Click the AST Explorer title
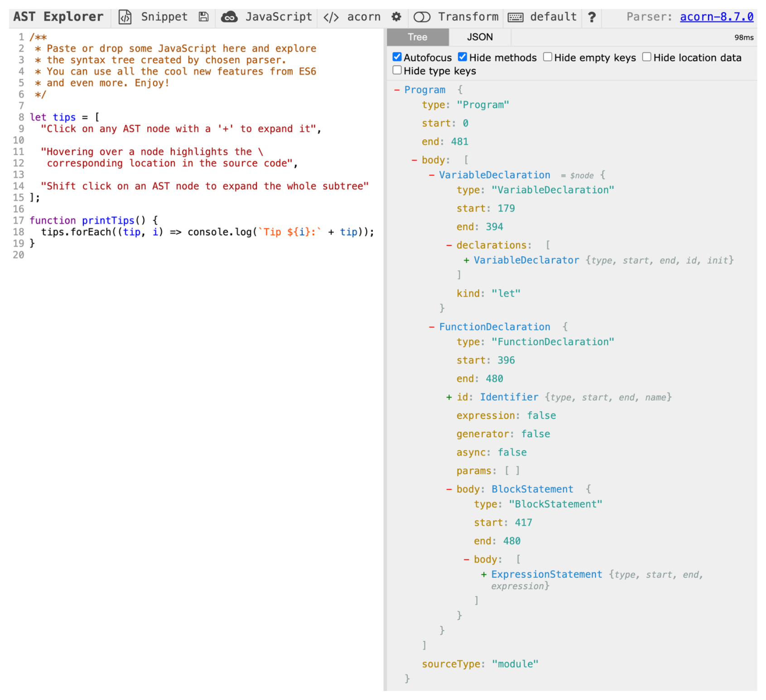This screenshot has height=700, width=766. pyautogui.click(x=58, y=17)
